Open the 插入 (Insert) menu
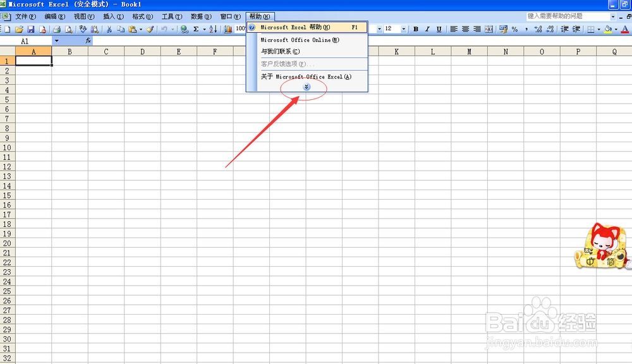The image size is (632, 364). click(x=113, y=16)
